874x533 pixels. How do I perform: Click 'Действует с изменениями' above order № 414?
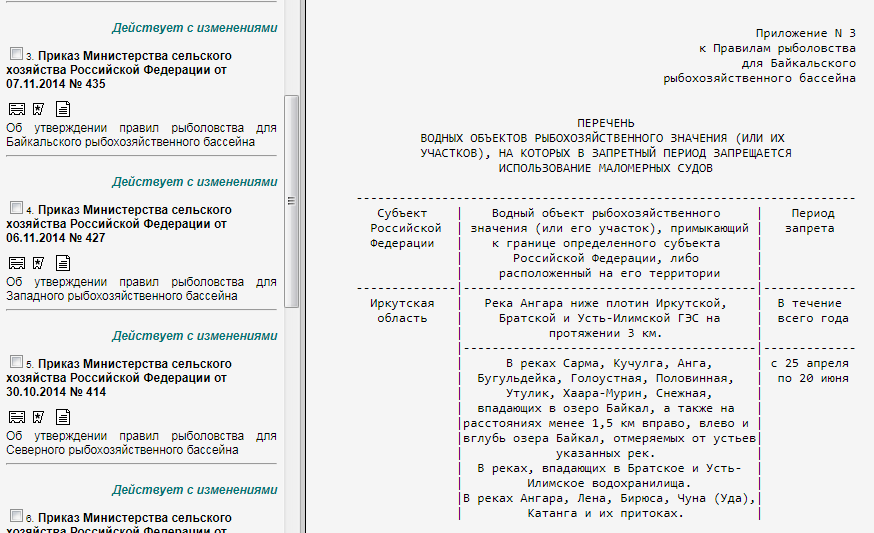tap(194, 336)
